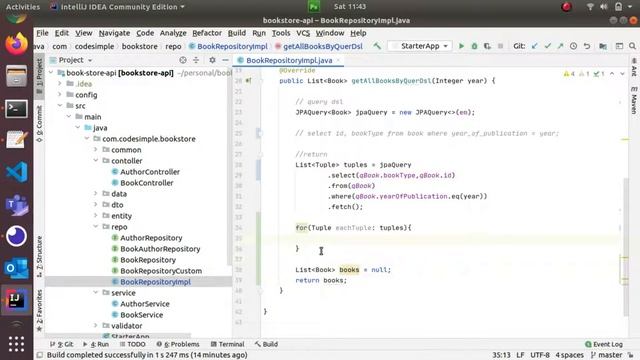The width and height of the screenshot is (640, 360).
Task: Open the Build menu
Action: (x=237, y=33)
